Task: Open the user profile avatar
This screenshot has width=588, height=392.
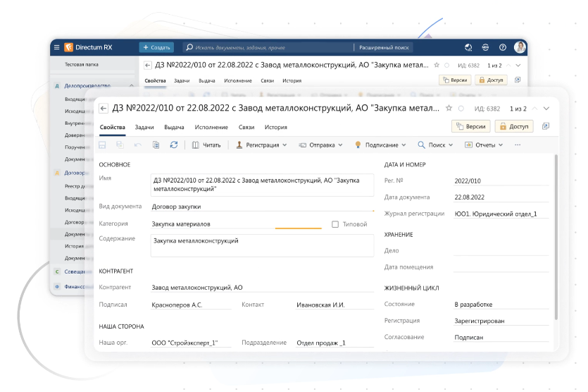Action: (x=520, y=47)
